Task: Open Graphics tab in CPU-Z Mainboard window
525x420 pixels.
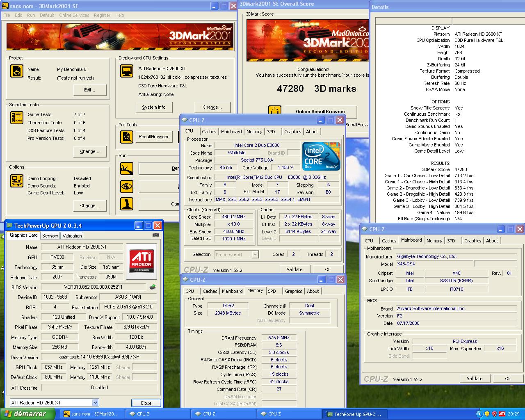Action: 472,241
